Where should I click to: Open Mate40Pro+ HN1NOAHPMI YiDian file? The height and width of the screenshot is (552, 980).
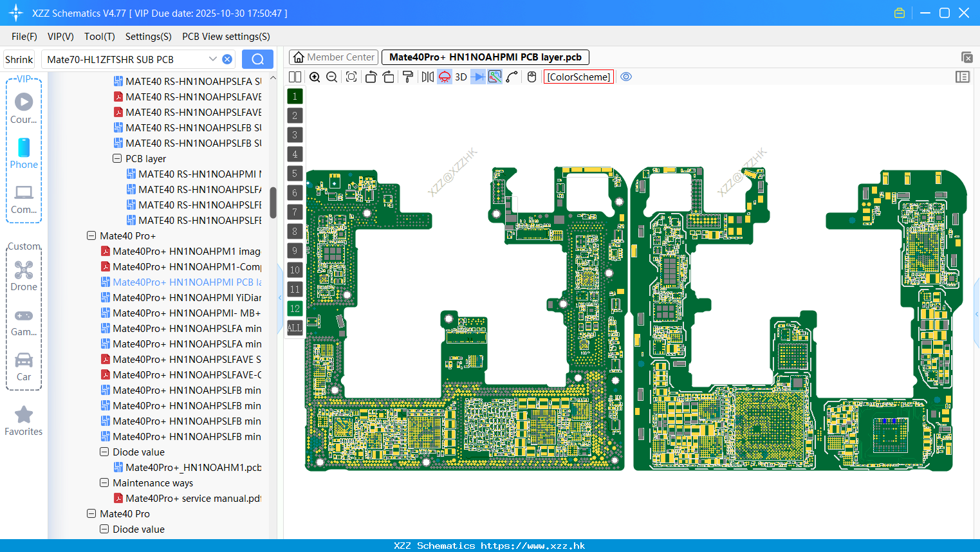[181, 297]
